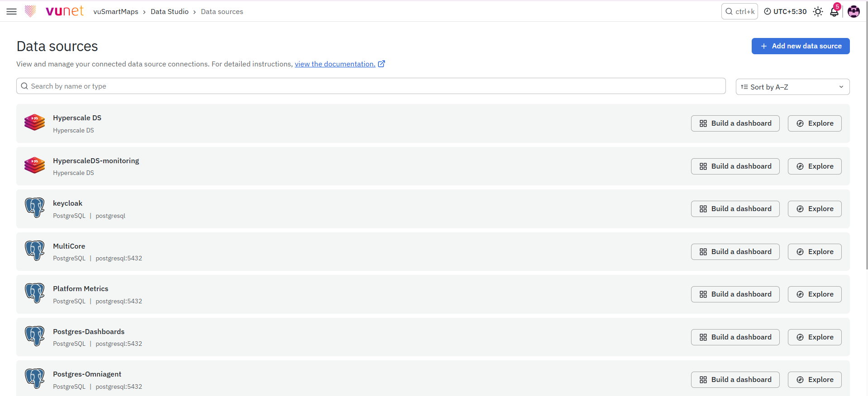Screen dimensions: 868x396
Task: Explore the keycloak data source
Action: click(x=815, y=209)
